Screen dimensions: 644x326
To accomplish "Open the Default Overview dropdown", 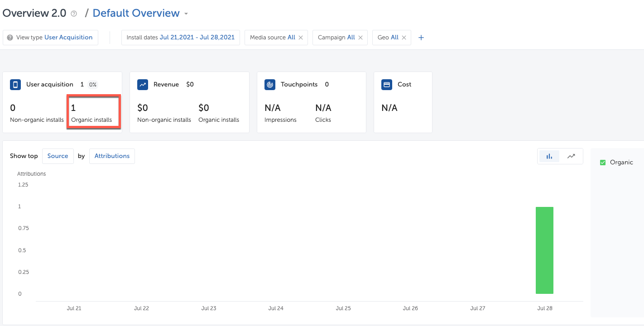I will click(186, 14).
